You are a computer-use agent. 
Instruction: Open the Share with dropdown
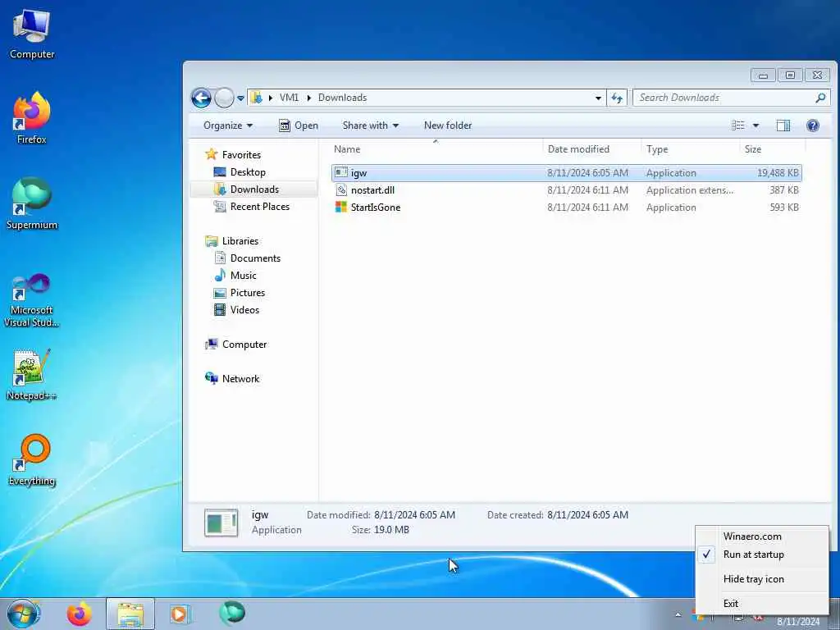(x=370, y=126)
